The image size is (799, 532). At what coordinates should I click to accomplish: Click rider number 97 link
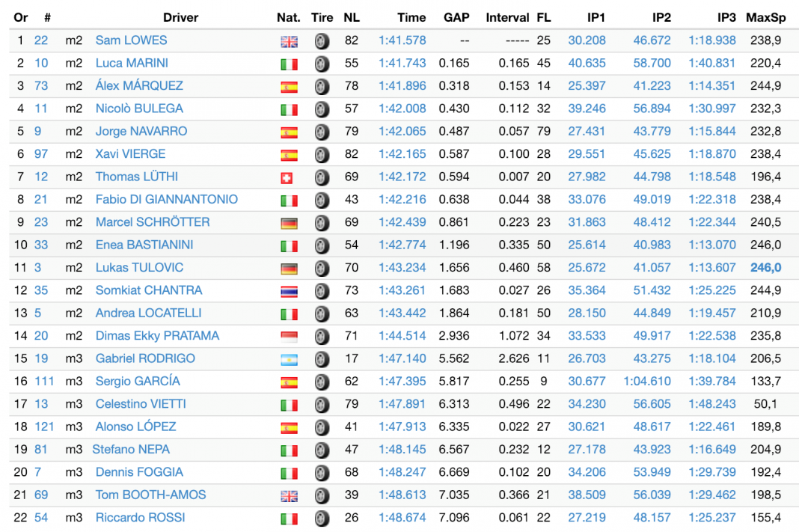tap(41, 154)
